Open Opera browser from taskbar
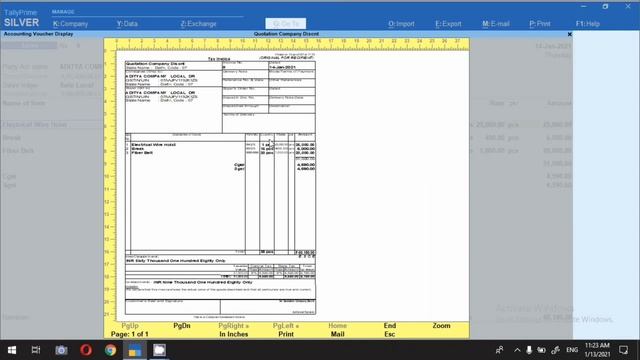 [86, 350]
